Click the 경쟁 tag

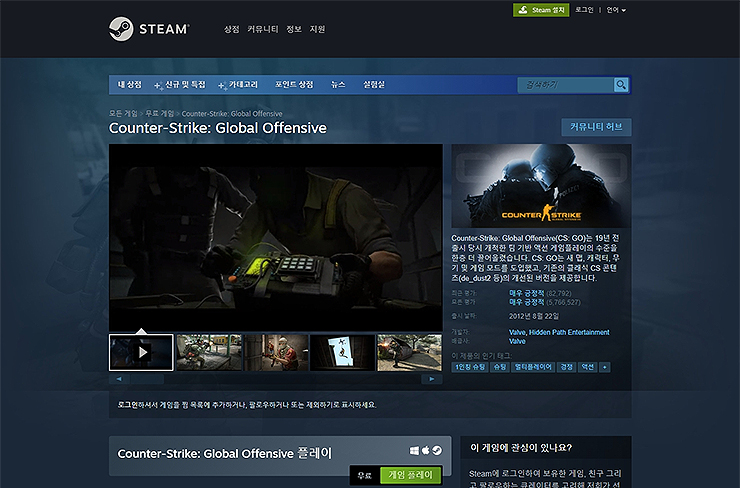566,367
